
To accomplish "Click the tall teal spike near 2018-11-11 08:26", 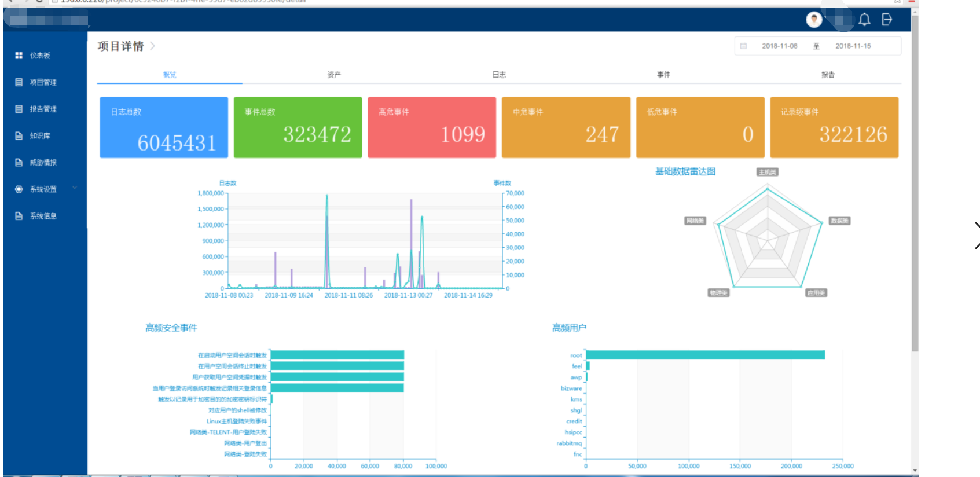I will (327, 240).
